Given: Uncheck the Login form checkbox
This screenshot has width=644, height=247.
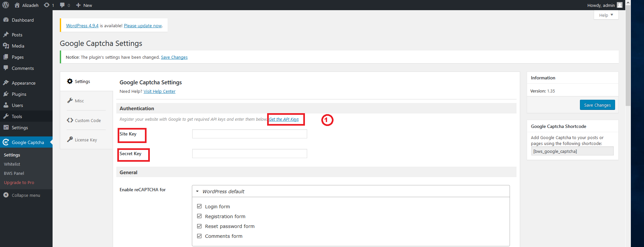Looking at the screenshot, I should [x=199, y=206].
